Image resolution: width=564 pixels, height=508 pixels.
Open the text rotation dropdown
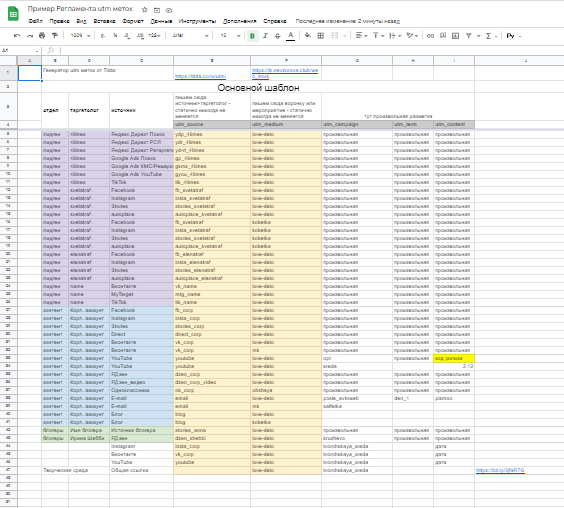coord(412,36)
